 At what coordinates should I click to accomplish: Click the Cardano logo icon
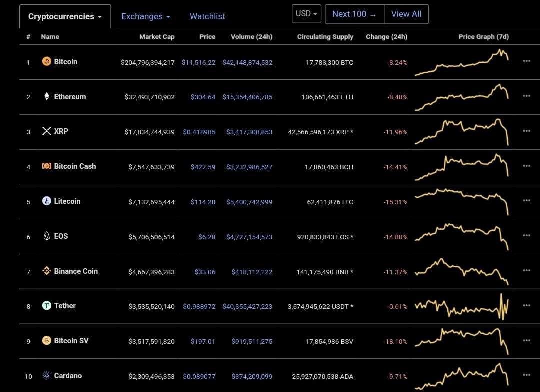point(47,375)
